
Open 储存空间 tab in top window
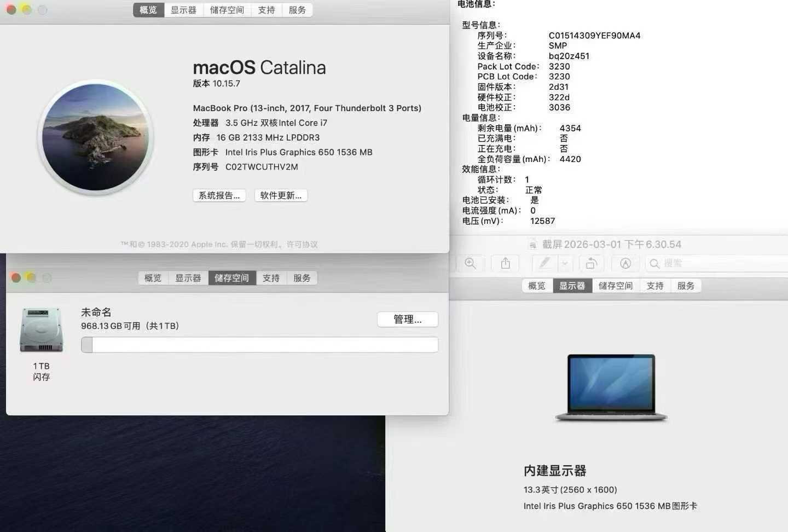[x=227, y=10]
